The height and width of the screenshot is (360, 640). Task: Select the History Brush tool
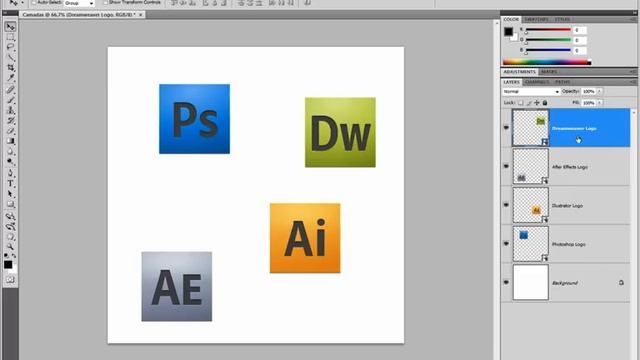pyautogui.click(x=10, y=120)
